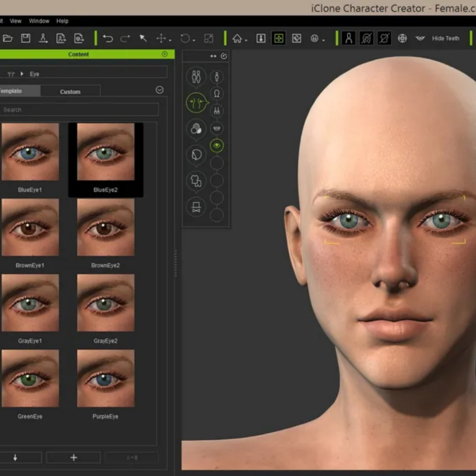Open the Teeth sub-category icon
The height and width of the screenshot is (476, 476).
tap(217, 128)
